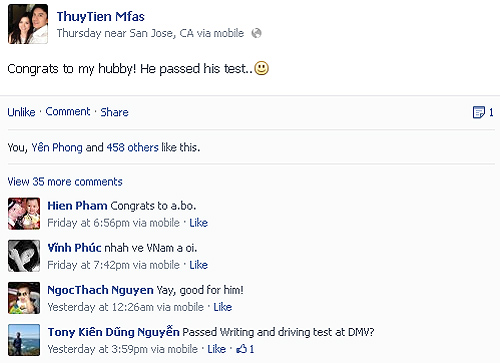
Task: Open the comment count icon
Action: click(479, 112)
